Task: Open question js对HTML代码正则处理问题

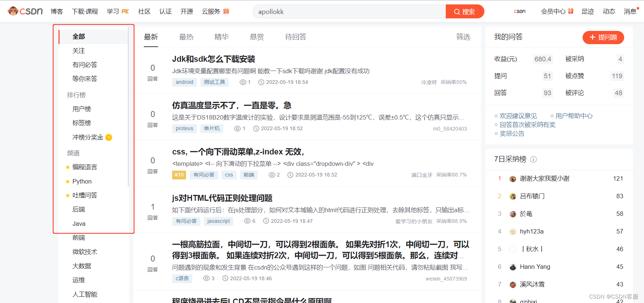Action: coord(222,198)
